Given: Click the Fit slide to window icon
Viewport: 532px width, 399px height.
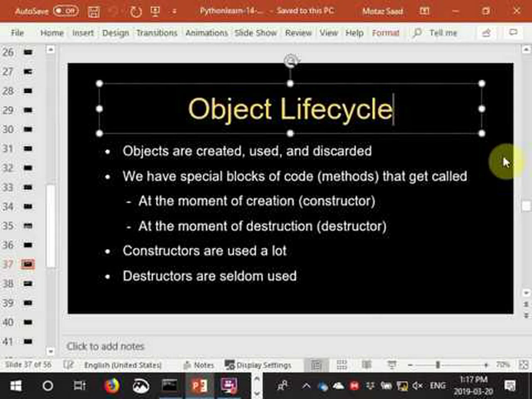Looking at the screenshot, I should click(x=523, y=365).
